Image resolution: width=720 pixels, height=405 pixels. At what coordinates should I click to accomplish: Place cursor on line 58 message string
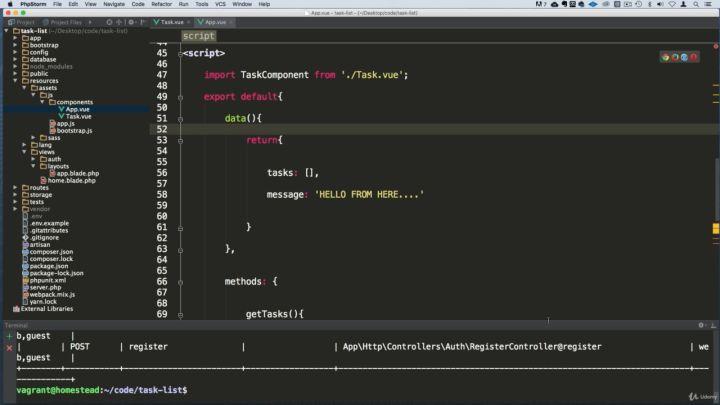tap(369, 195)
